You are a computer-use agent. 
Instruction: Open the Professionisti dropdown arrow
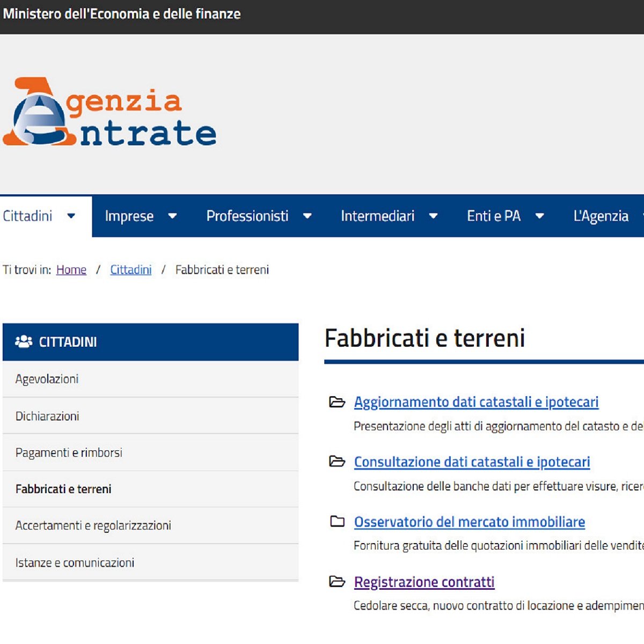tap(308, 216)
